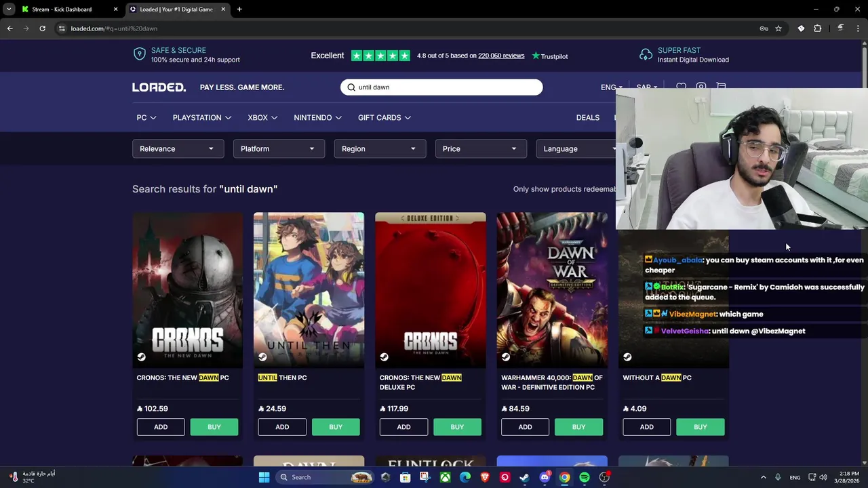This screenshot has height=488, width=868.
Task: Open the password manager key icon in address bar
Action: tap(764, 28)
